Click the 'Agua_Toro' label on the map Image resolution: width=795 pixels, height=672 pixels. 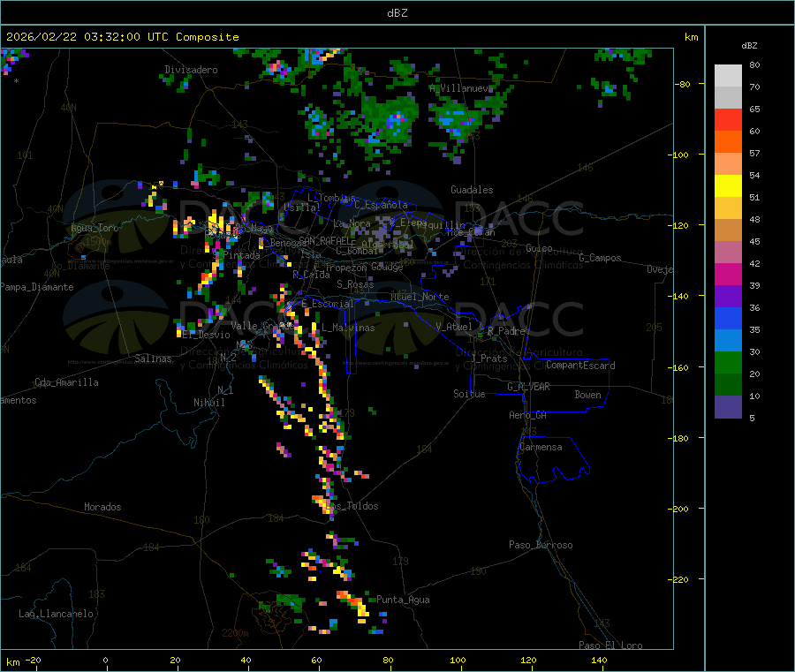point(95,228)
